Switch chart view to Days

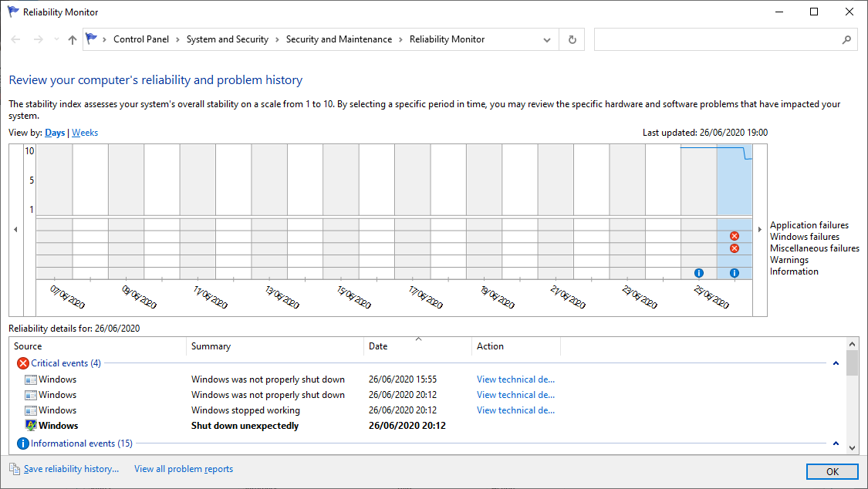click(55, 133)
